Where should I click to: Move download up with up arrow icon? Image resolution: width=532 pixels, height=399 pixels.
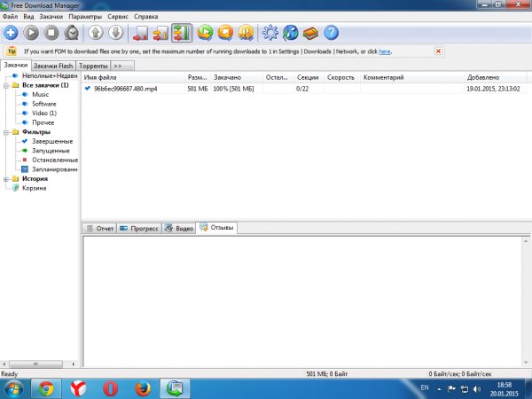(96, 33)
